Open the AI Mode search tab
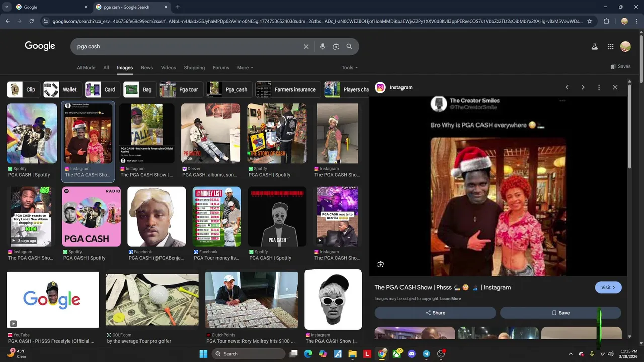This screenshot has width=644, height=362. click(86, 68)
